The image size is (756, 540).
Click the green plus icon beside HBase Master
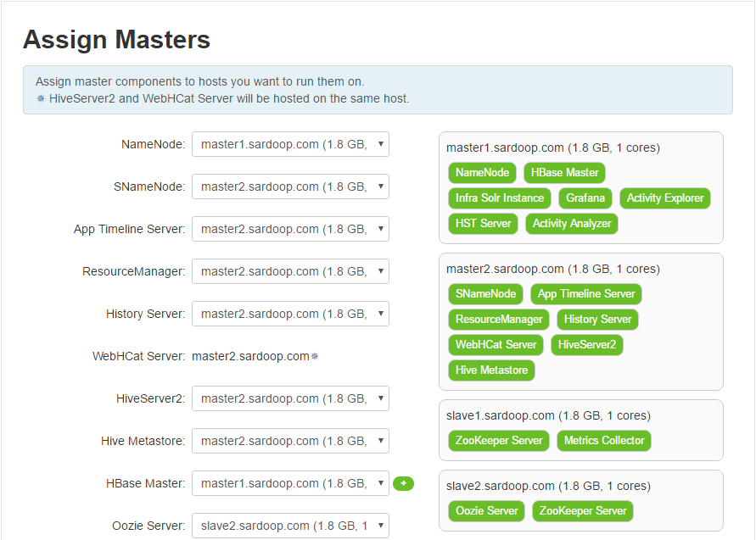pyautogui.click(x=403, y=483)
